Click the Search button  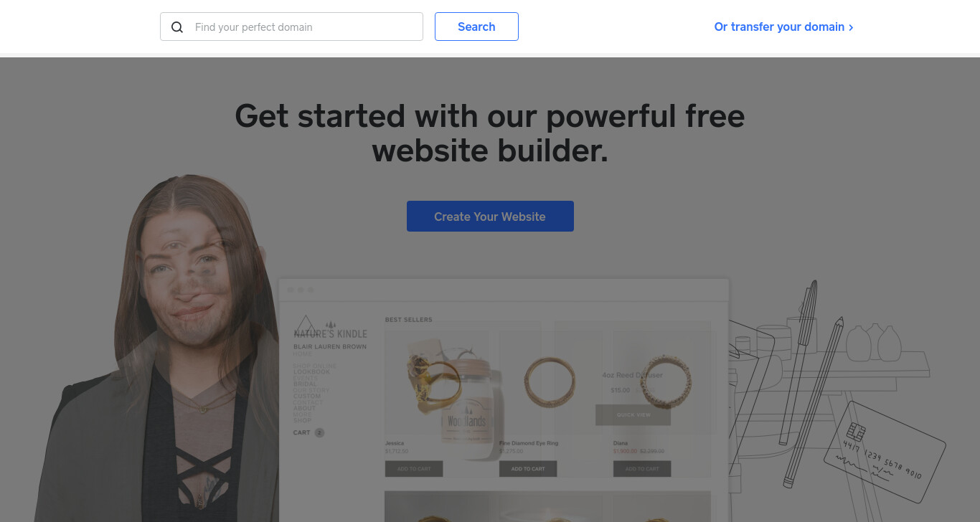pos(476,27)
